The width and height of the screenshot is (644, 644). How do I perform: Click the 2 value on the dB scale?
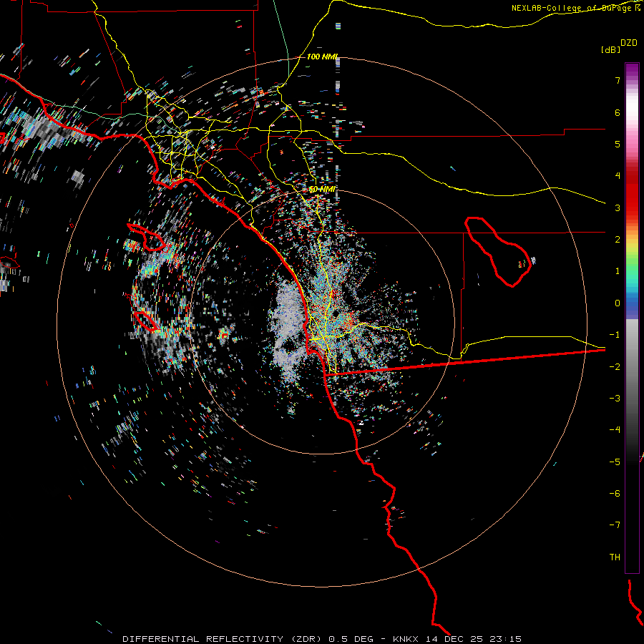pyautogui.click(x=618, y=240)
